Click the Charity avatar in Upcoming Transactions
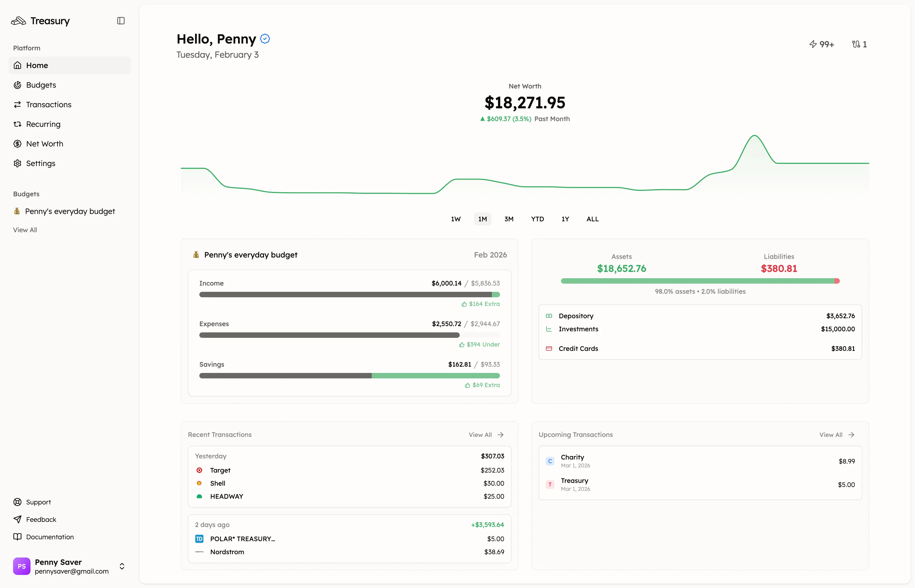The height and width of the screenshot is (588, 915). [x=550, y=461]
